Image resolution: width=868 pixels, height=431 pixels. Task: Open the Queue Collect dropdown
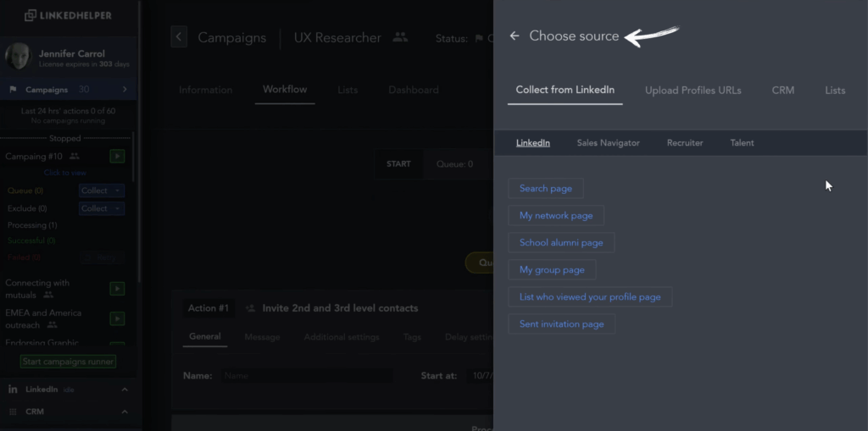coord(102,191)
